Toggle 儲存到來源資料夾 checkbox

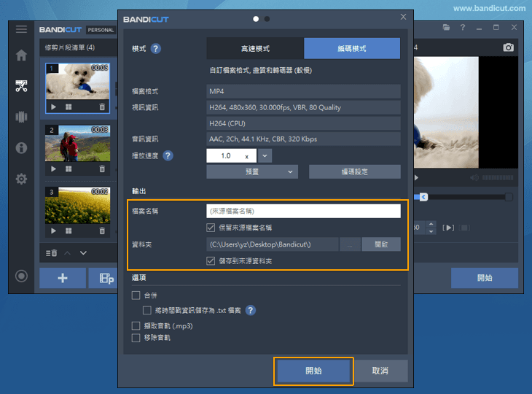(x=211, y=260)
